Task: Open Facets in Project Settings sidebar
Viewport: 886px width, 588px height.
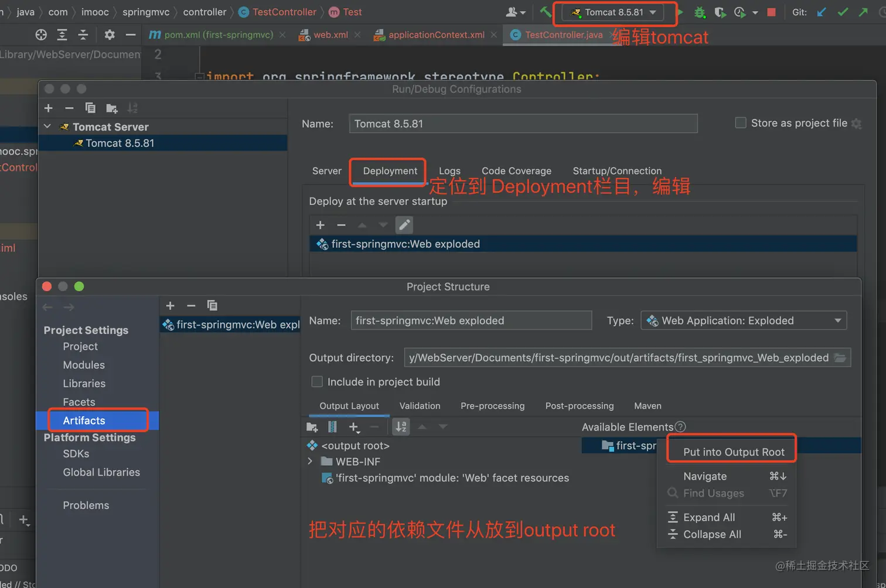Action: [x=79, y=402]
